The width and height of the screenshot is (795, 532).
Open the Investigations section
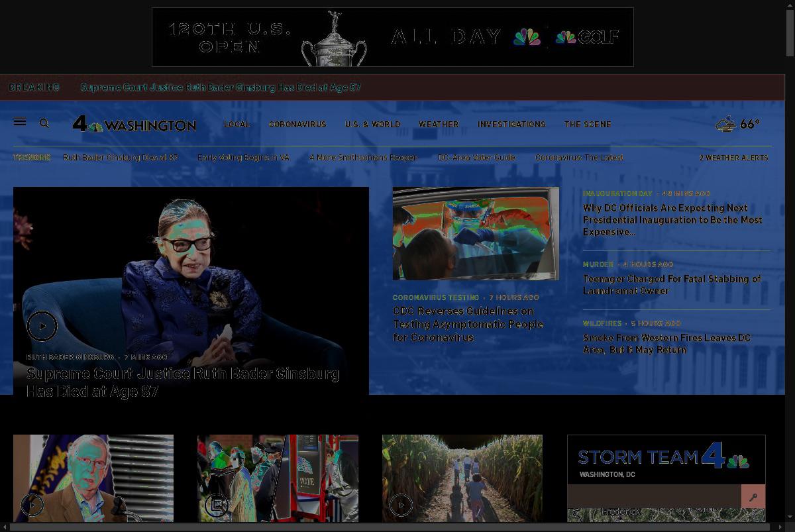[x=511, y=124]
